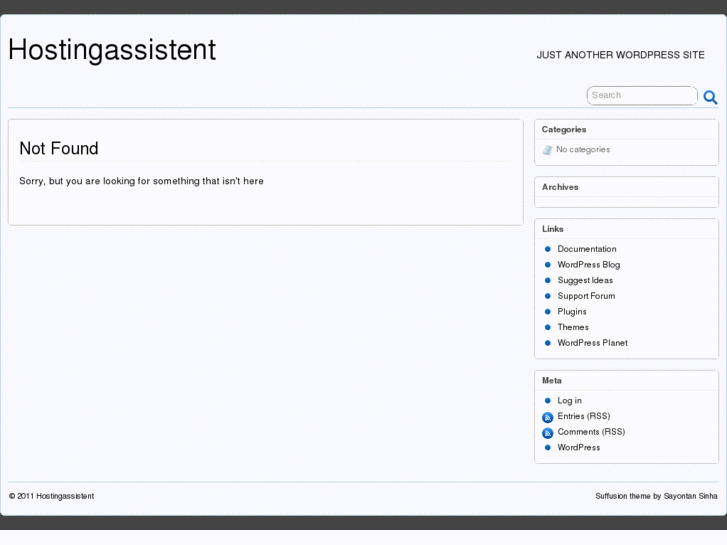Open the Documentation link
The height and width of the screenshot is (545, 727).
(x=587, y=249)
